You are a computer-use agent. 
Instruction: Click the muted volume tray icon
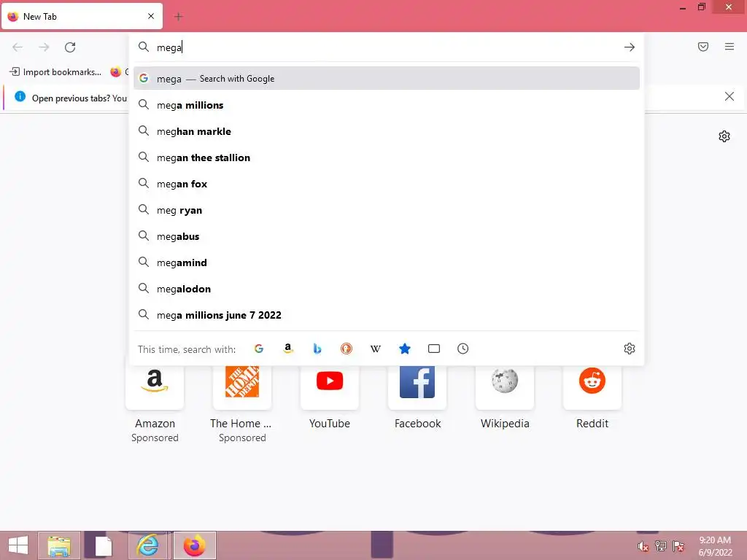coord(643,546)
